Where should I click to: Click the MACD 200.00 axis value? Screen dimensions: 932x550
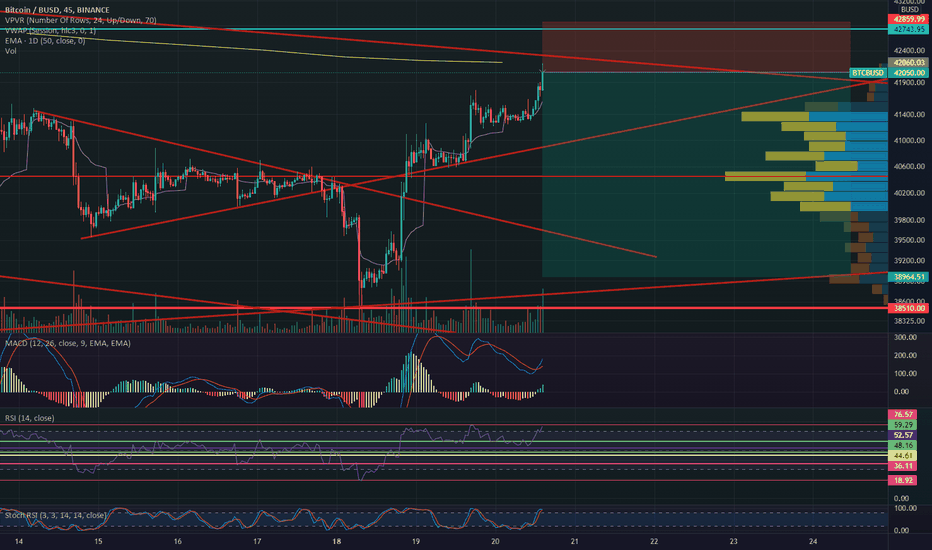[x=905, y=356]
